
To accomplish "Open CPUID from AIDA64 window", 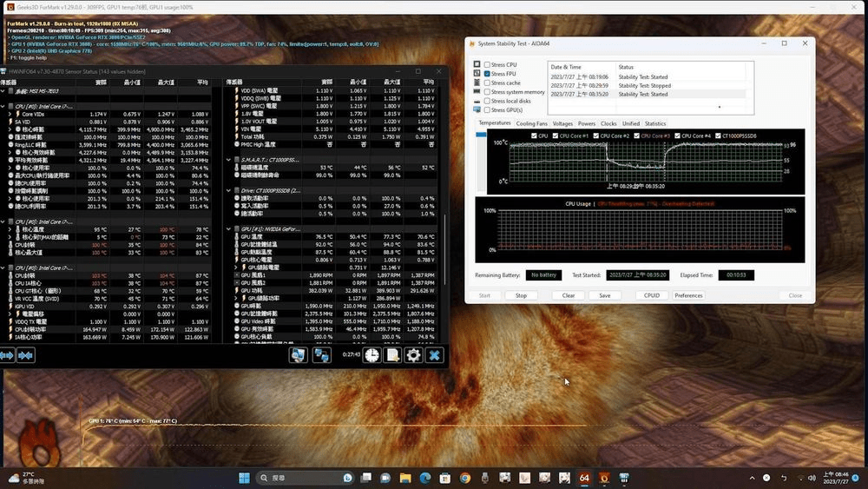I will 652,295.
